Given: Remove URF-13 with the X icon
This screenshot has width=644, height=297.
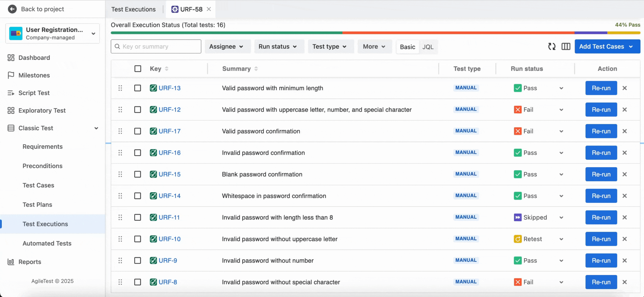Looking at the screenshot, I should click(x=624, y=88).
